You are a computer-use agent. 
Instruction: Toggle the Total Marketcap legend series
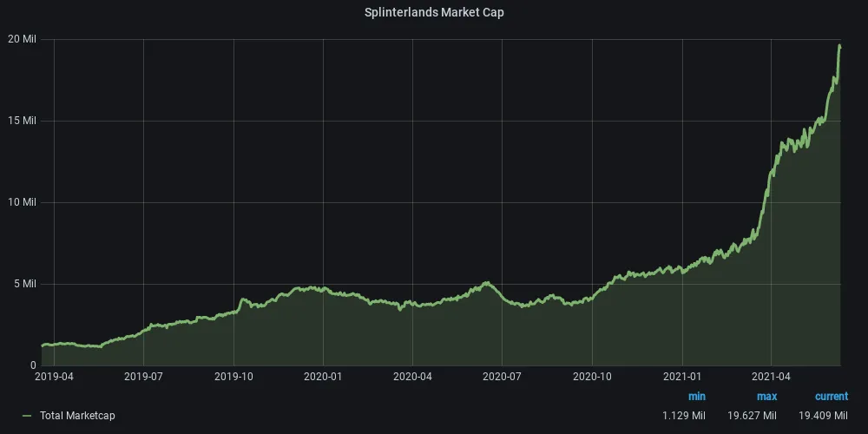coord(77,415)
